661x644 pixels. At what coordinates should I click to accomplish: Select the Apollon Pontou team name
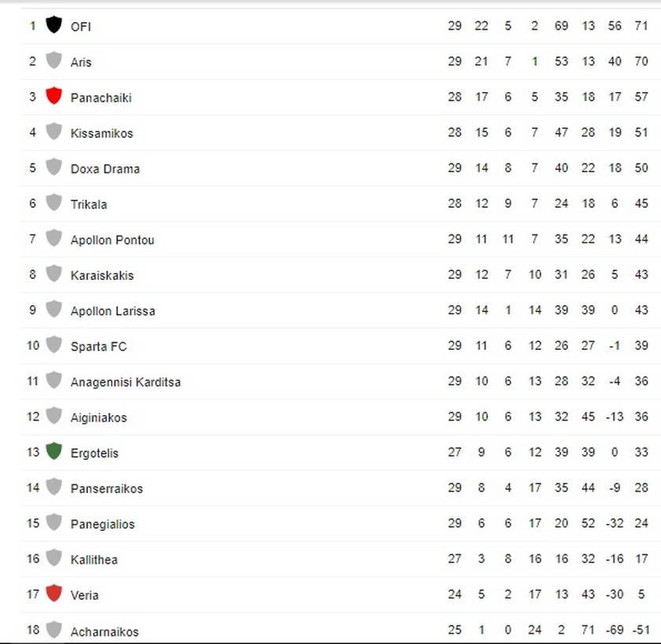pyautogui.click(x=112, y=240)
